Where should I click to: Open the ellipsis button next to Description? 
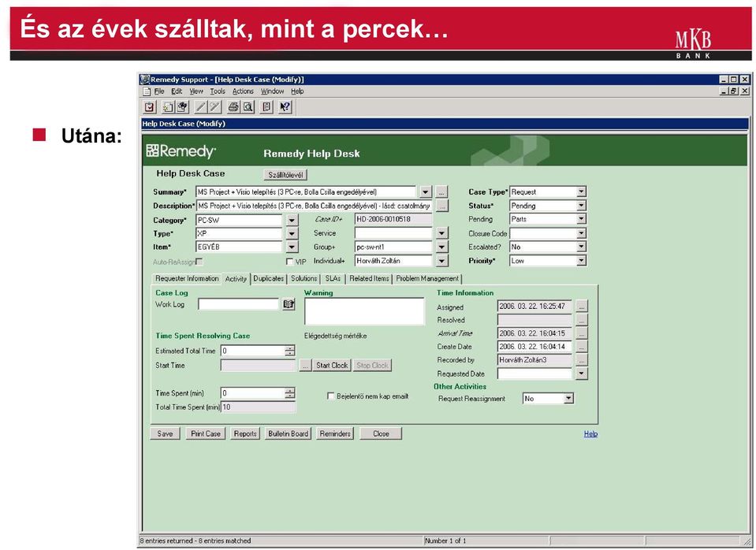tap(442, 206)
